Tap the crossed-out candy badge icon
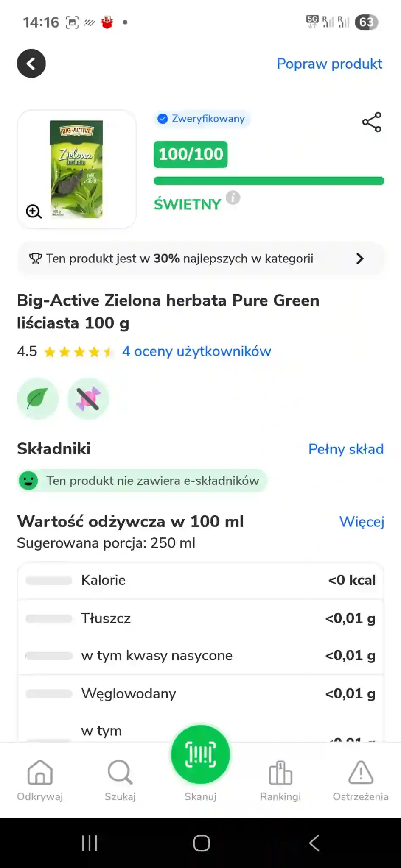This screenshot has width=401, height=868. [88, 399]
